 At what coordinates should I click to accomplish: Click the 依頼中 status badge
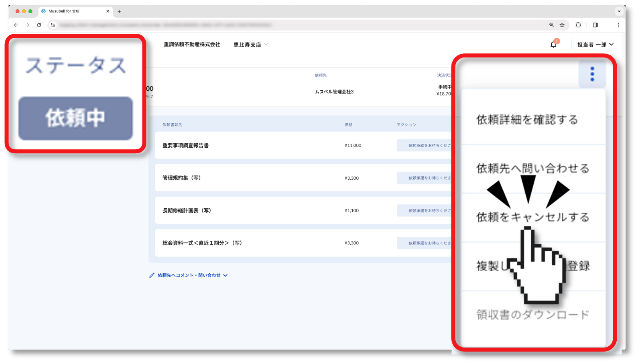75,118
